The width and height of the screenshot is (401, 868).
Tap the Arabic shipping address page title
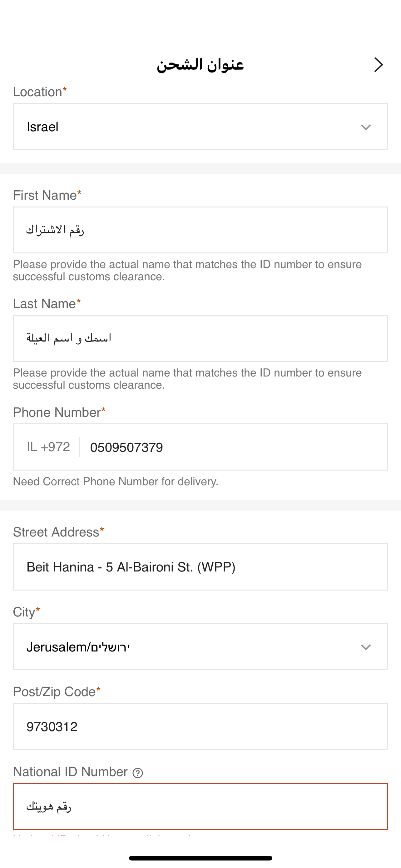(x=200, y=65)
